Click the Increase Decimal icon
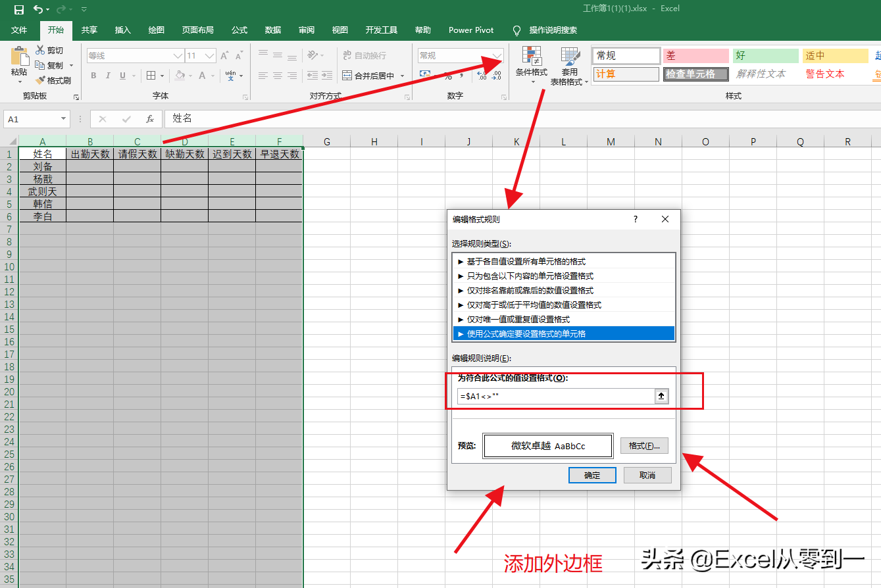881x588 pixels. pyautogui.click(x=482, y=76)
